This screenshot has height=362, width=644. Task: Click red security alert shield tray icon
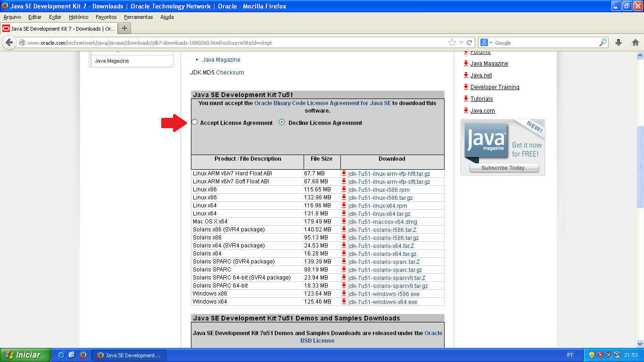tap(600, 355)
